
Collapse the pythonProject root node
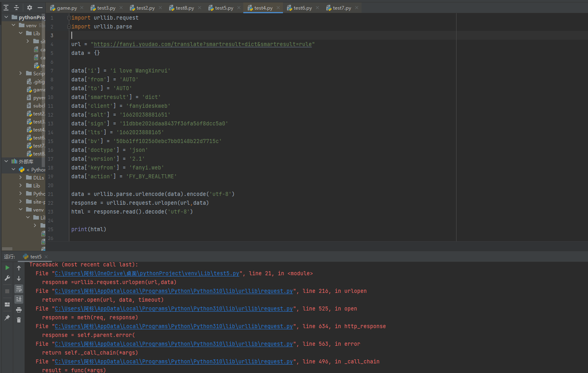6,17
